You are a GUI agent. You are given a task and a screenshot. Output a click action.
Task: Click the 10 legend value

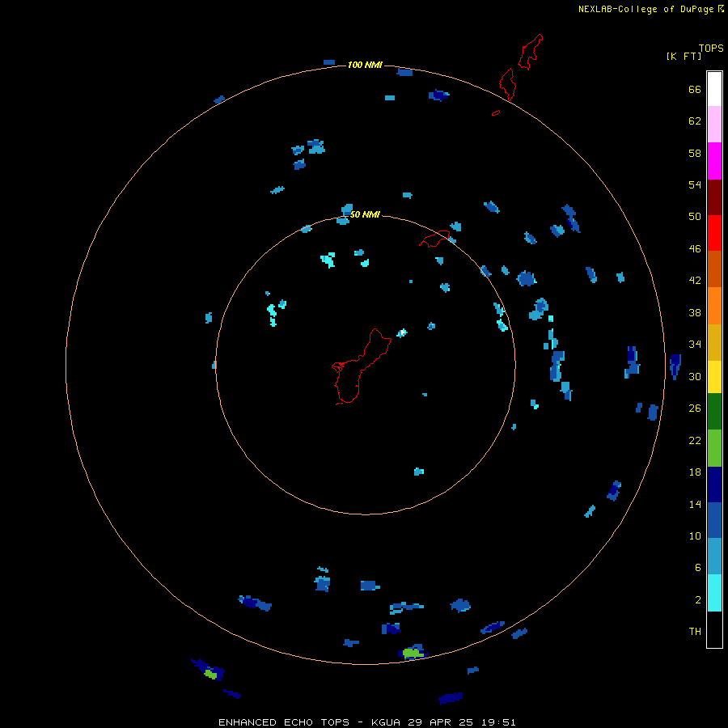tap(695, 535)
